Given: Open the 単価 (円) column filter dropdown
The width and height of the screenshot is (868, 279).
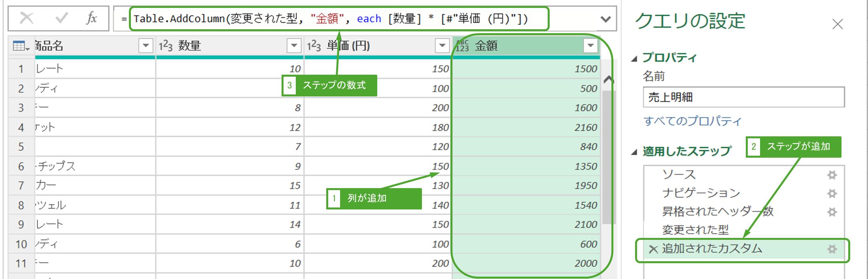Looking at the screenshot, I should 442,46.
